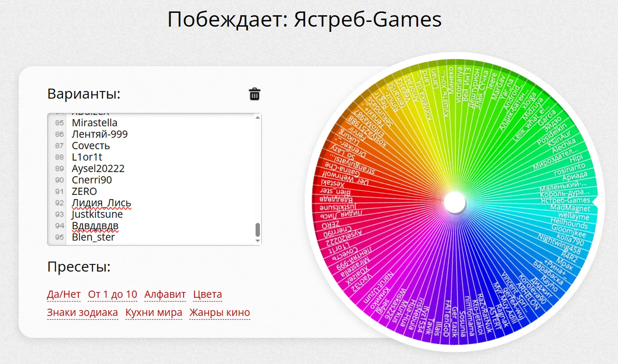Click the Vacha32 wheel segment
Viewport: 618px width, 364px height.
coord(361,282)
